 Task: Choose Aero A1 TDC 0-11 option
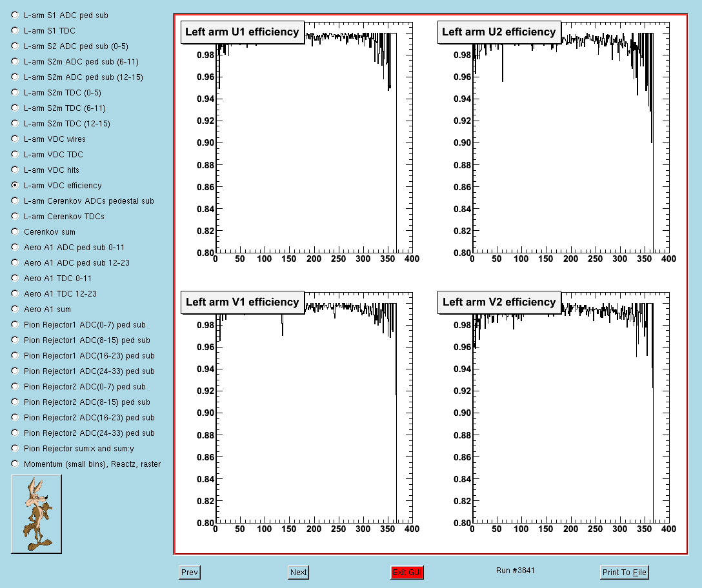(15, 278)
